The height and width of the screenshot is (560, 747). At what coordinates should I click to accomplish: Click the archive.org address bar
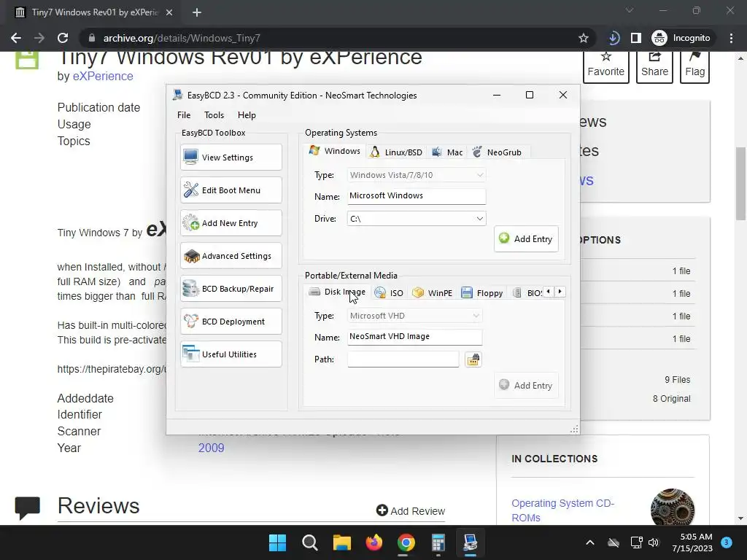(329, 38)
